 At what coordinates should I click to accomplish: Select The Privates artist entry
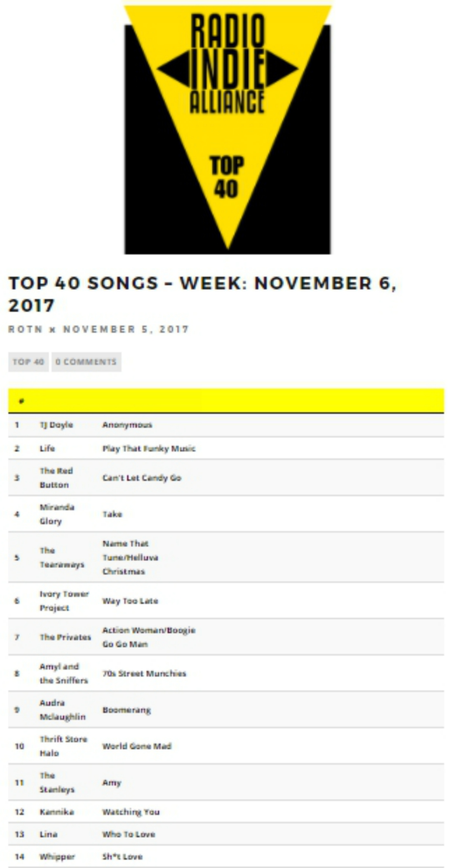(65, 637)
